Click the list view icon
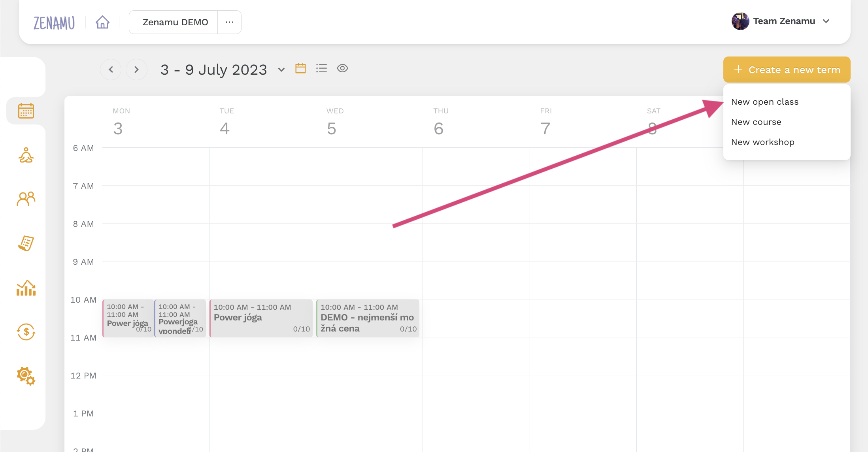This screenshot has width=868, height=452. 321,70
